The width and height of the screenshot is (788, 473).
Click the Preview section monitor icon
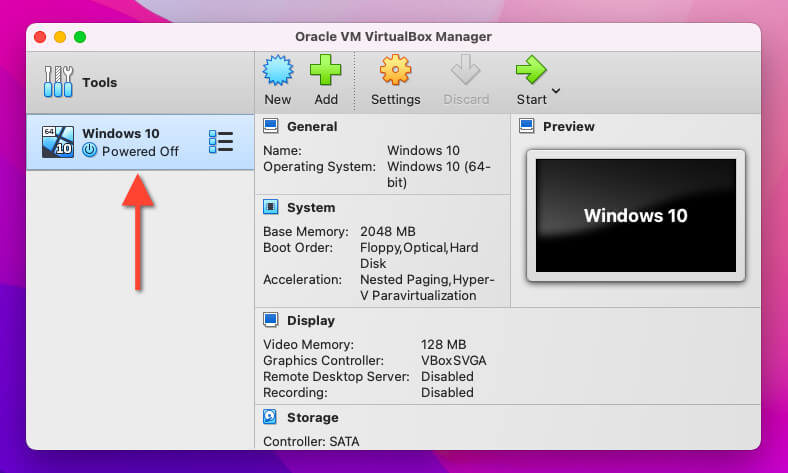click(527, 126)
